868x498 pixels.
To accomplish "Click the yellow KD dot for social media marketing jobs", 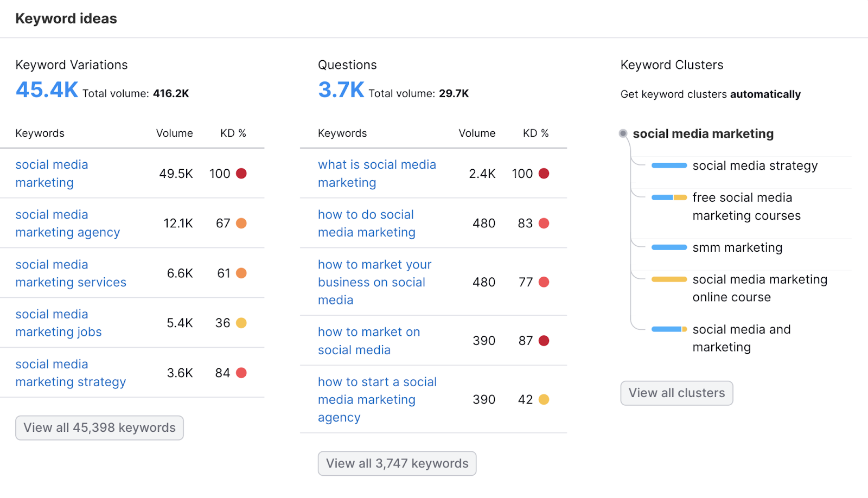I will tap(242, 322).
